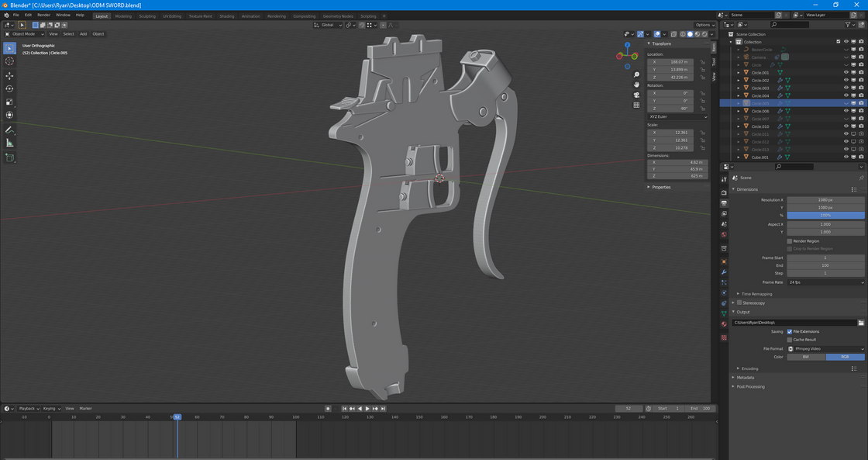Uncheck File Extensions under Saving

pyautogui.click(x=790, y=331)
